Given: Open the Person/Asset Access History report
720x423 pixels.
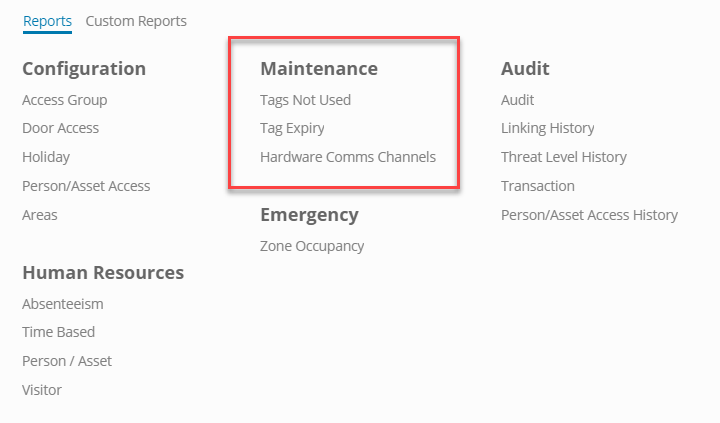Looking at the screenshot, I should 589,215.
